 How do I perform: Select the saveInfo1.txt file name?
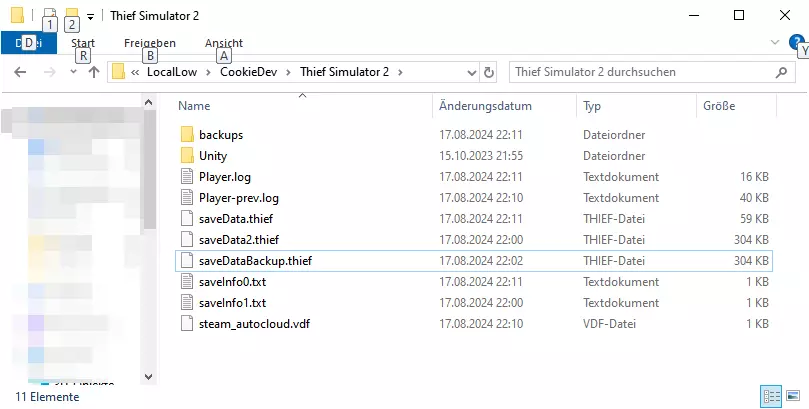pyautogui.click(x=233, y=303)
